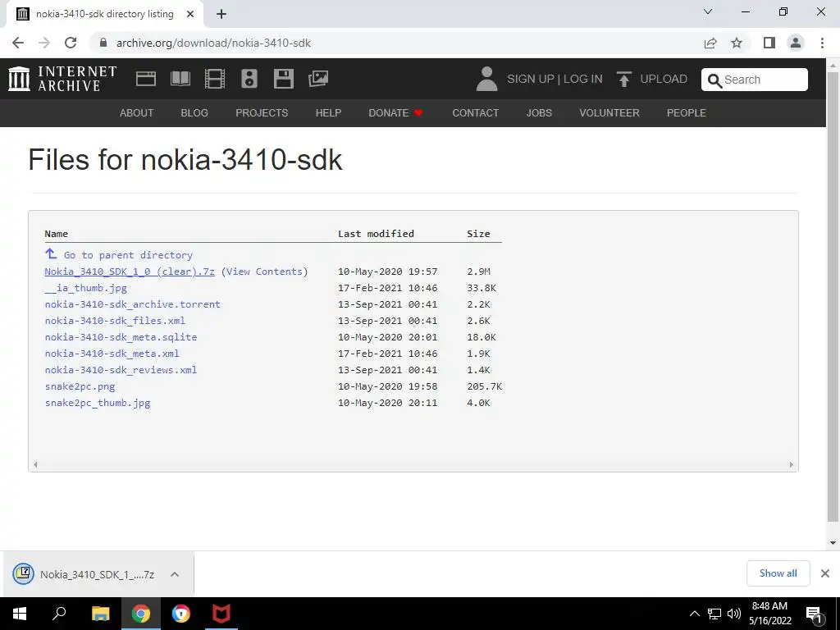
Task: Show hidden system tray icons
Action: [x=694, y=614]
